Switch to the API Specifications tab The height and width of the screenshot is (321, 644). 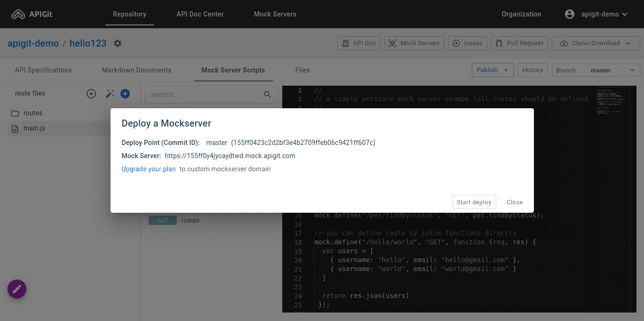43,70
